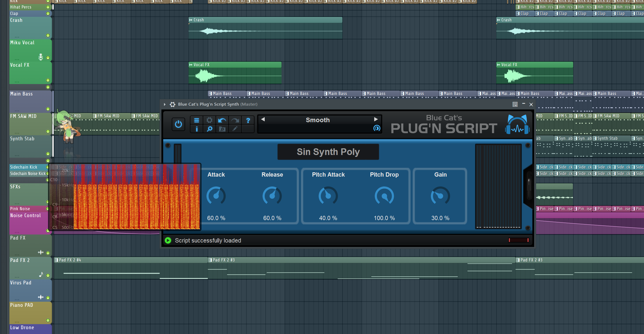Toggle the plugin power bypass button
Screen dimensions: 644x334
pyautogui.click(x=178, y=124)
